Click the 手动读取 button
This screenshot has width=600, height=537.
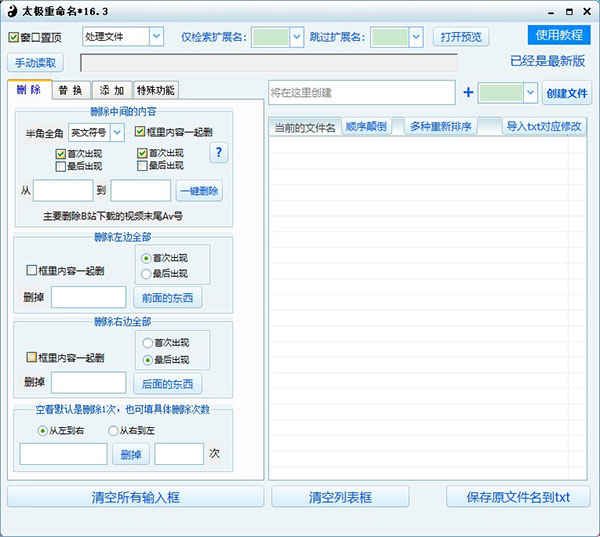36,63
